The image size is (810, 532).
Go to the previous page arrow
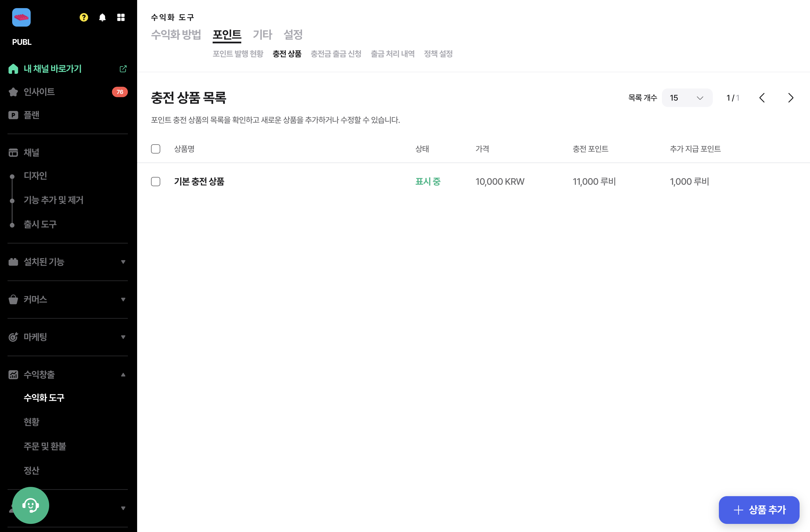coord(762,98)
